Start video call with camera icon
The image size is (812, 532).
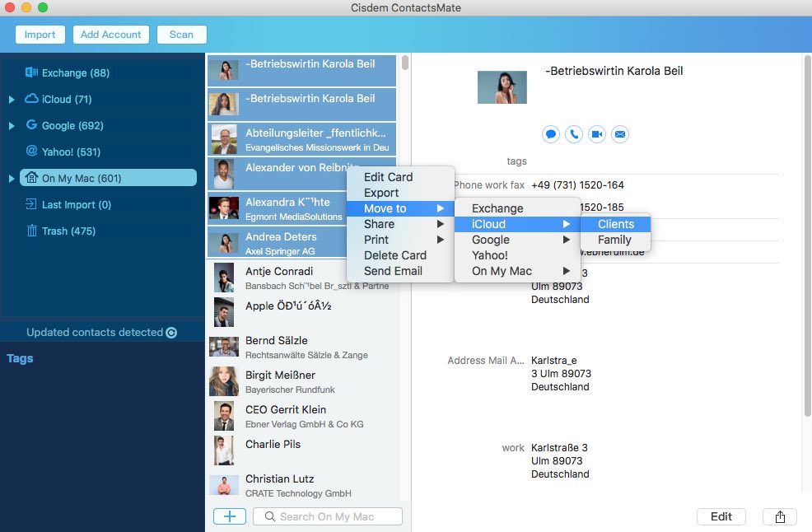(x=596, y=135)
